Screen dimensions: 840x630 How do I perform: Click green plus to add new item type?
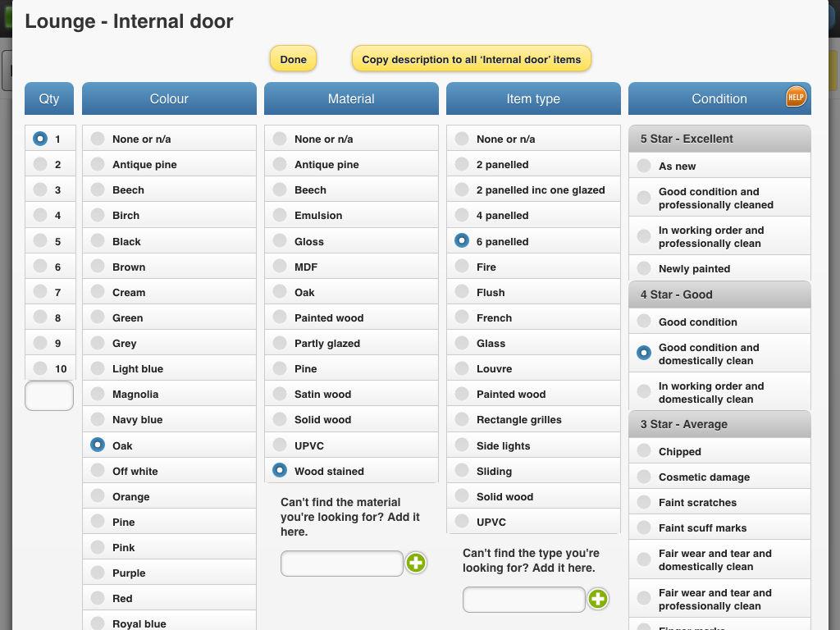click(x=598, y=599)
